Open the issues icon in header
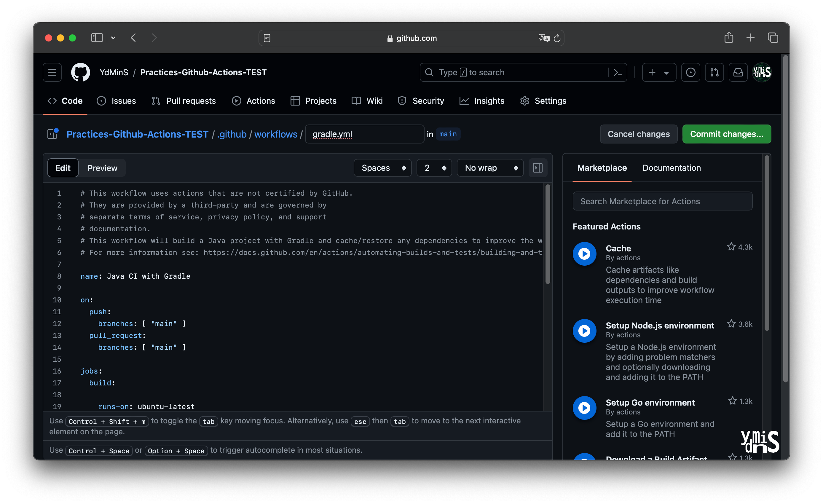Image resolution: width=823 pixels, height=504 pixels. click(690, 72)
